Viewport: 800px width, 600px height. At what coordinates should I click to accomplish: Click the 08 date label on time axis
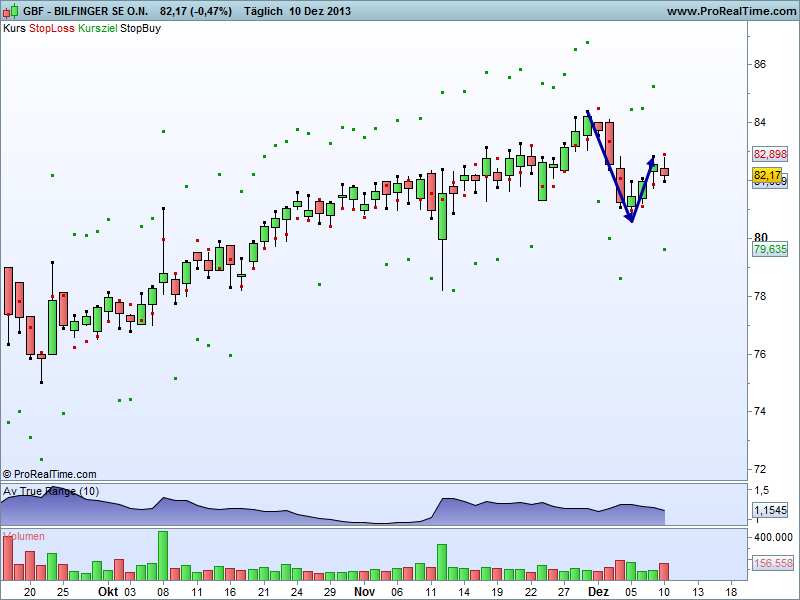[163, 592]
